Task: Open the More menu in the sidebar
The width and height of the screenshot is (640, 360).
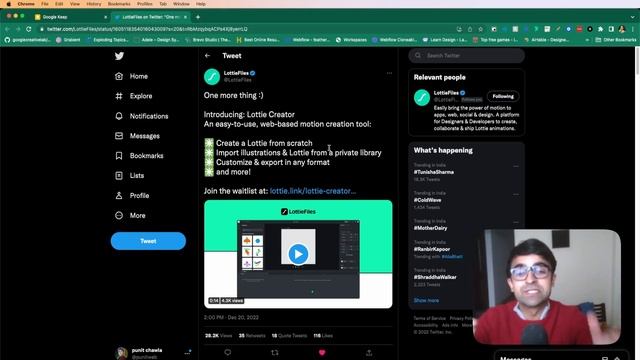Action: tap(130, 216)
